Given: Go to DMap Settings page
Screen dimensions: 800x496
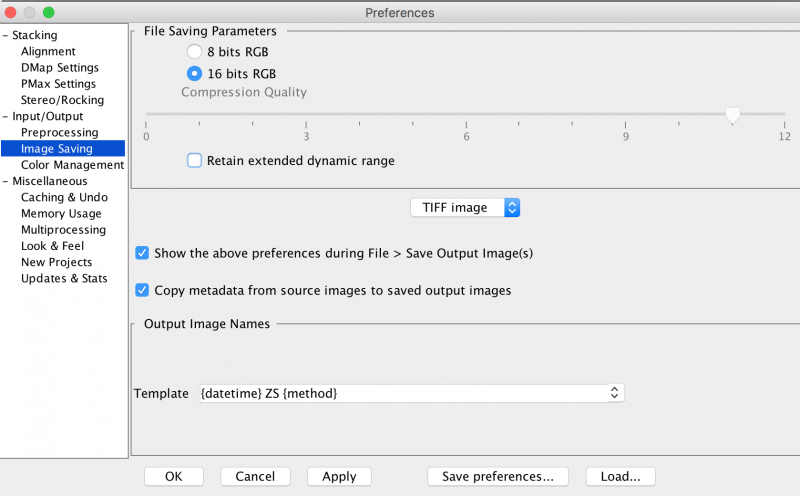Looking at the screenshot, I should click(x=59, y=68).
